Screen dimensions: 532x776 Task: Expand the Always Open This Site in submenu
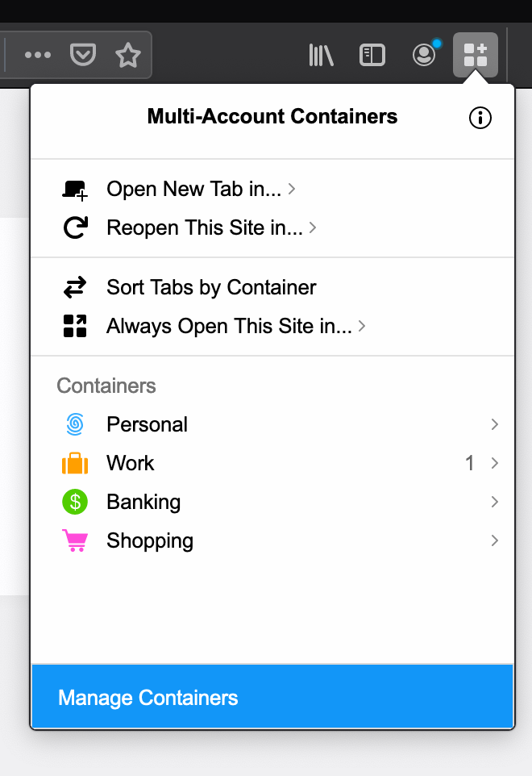230,326
